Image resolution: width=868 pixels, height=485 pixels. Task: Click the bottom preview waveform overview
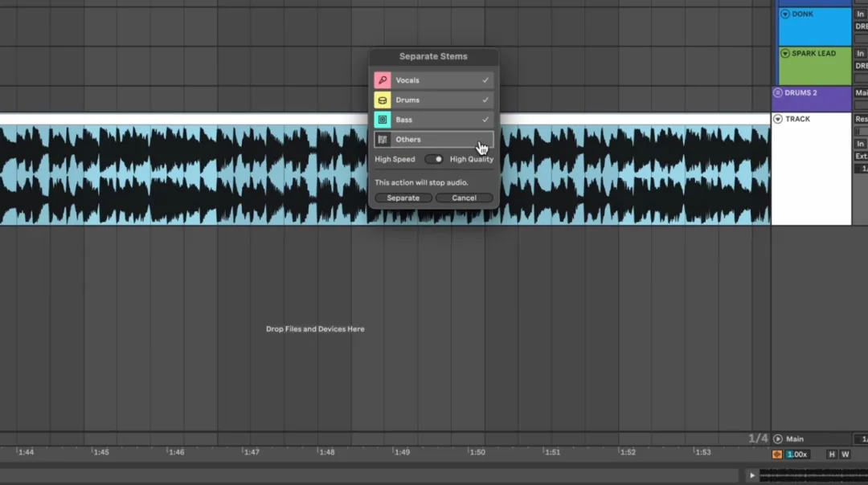point(813,475)
